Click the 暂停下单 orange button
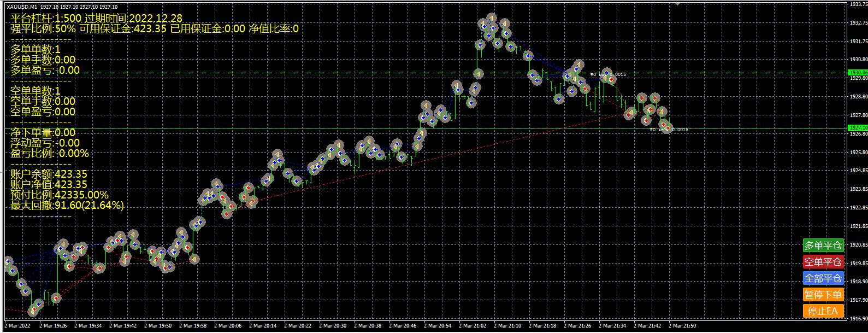 click(823, 295)
